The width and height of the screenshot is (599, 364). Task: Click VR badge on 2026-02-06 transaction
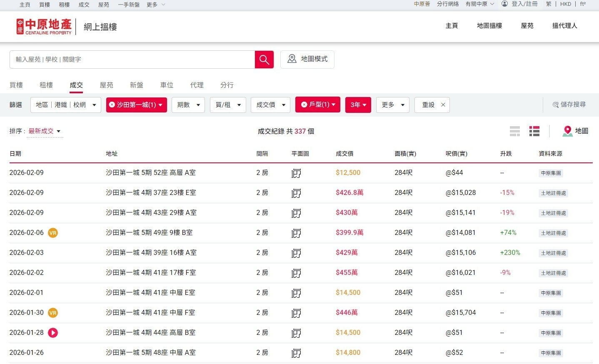click(x=53, y=233)
